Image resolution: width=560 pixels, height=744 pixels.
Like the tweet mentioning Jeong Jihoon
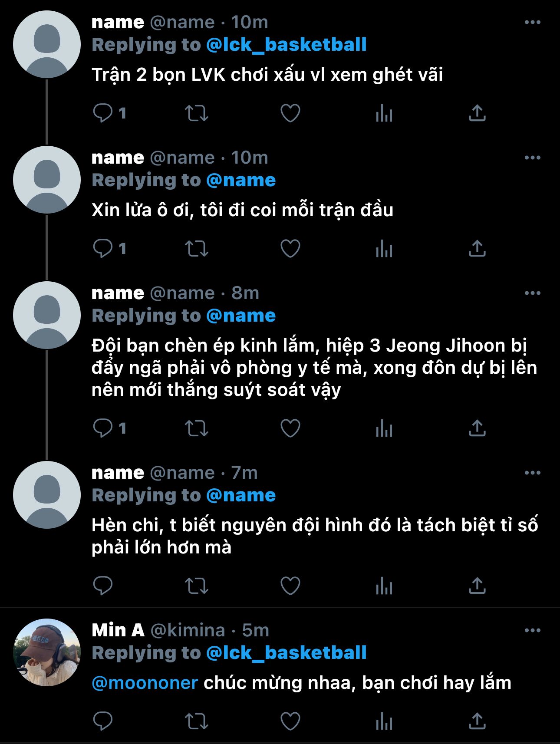[x=290, y=428]
